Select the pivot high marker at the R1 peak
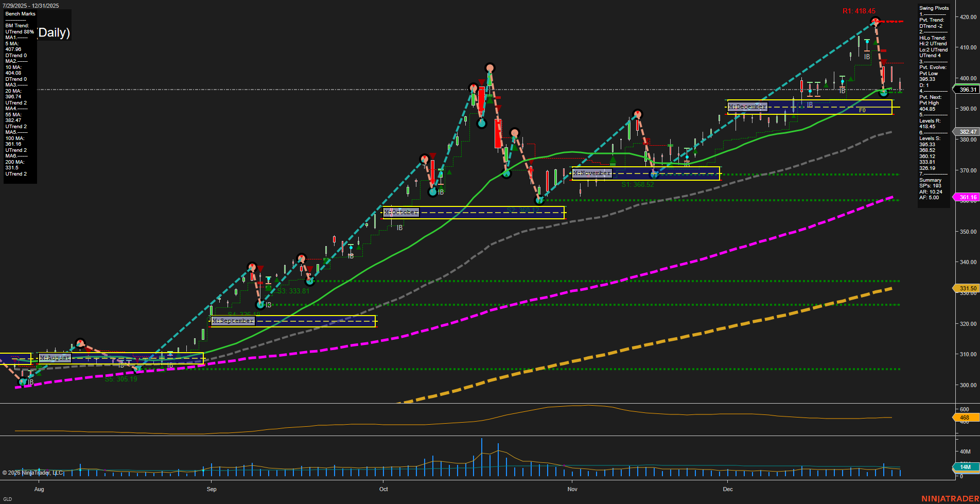The image size is (980, 504). pos(875,21)
